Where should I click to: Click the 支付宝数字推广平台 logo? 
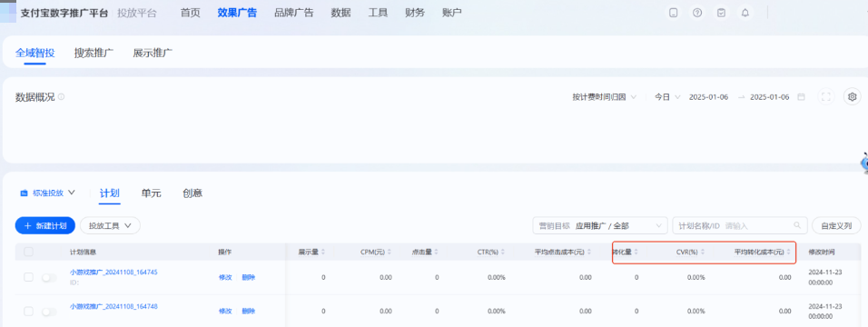point(64,14)
